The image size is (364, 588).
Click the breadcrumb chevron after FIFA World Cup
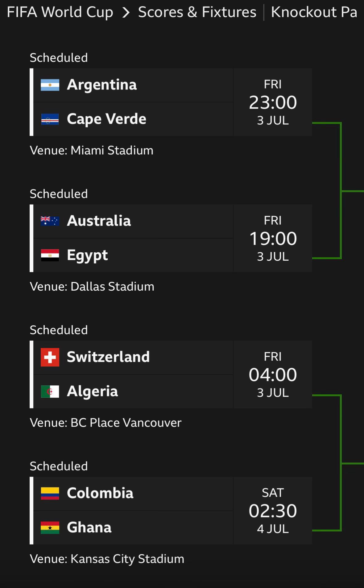coord(126,13)
